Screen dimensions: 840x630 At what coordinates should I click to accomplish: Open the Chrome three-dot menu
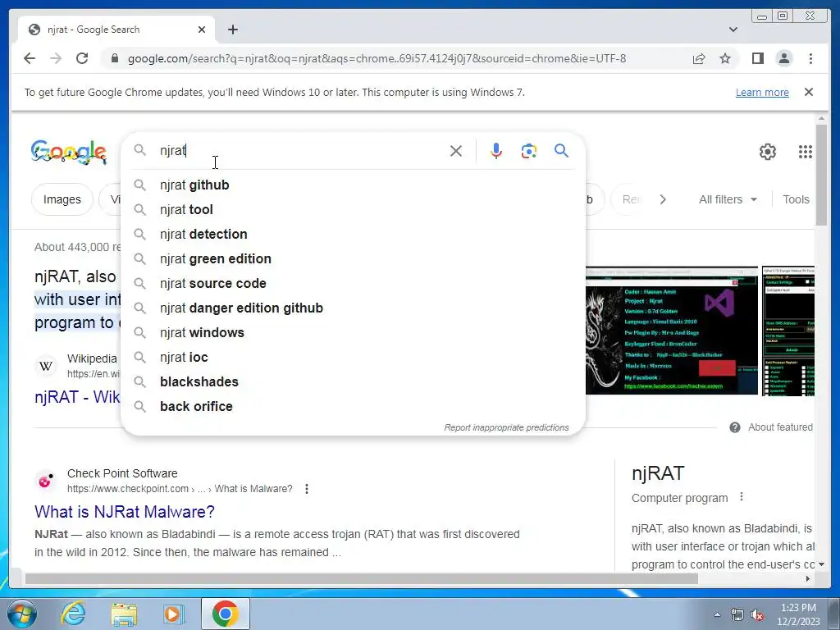[x=810, y=58]
